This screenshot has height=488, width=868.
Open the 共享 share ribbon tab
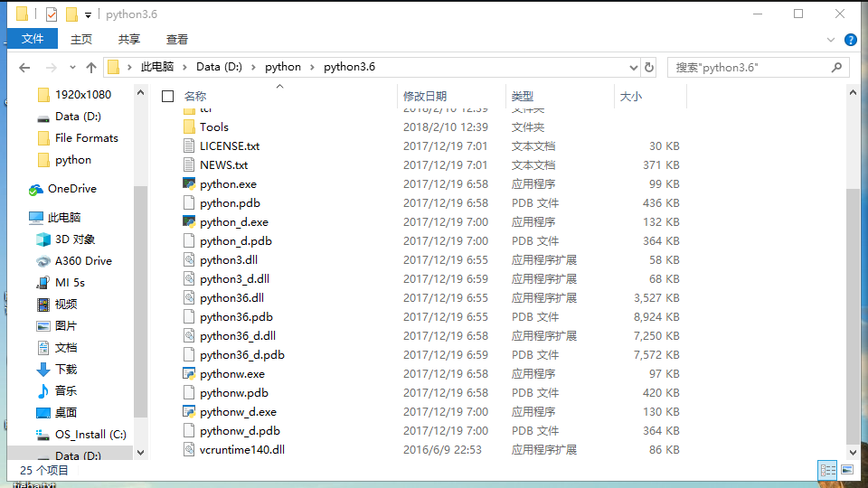coord(129,39)
